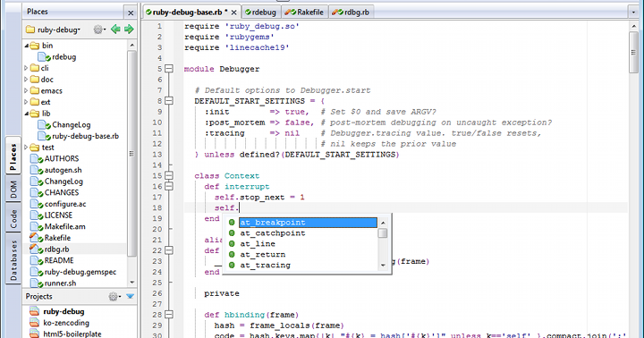Screen dimensions: 644x338
Task: Go forward with the right green arrow
Action: [x=129, y=30]
